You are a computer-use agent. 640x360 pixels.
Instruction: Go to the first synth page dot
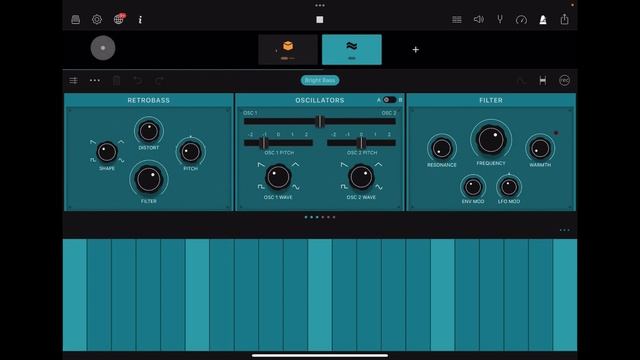click(306, 217)
